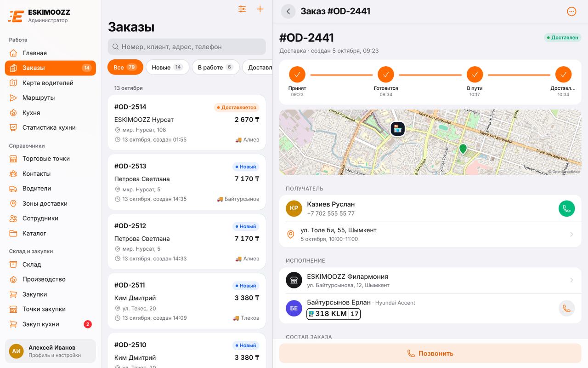Select the Все orders filter tab
588x368 pixels.
(x=125, y=67)
